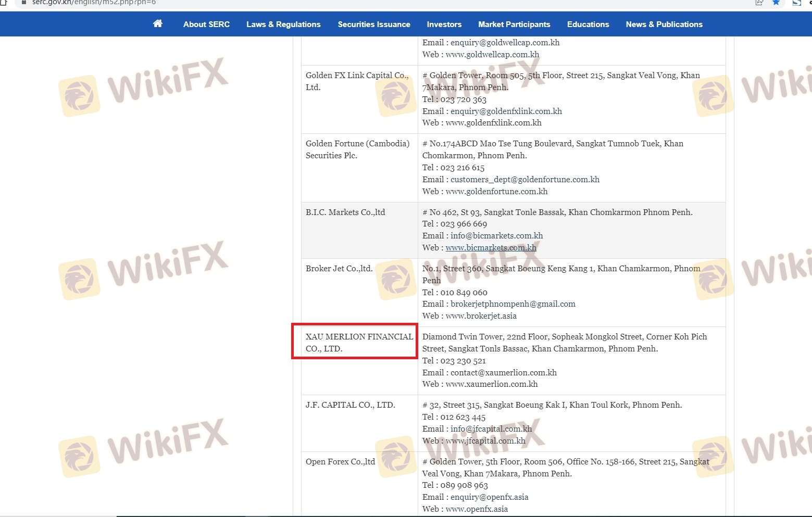Expand the Laws & Regulations menu
812x517 pixels.
283,24
